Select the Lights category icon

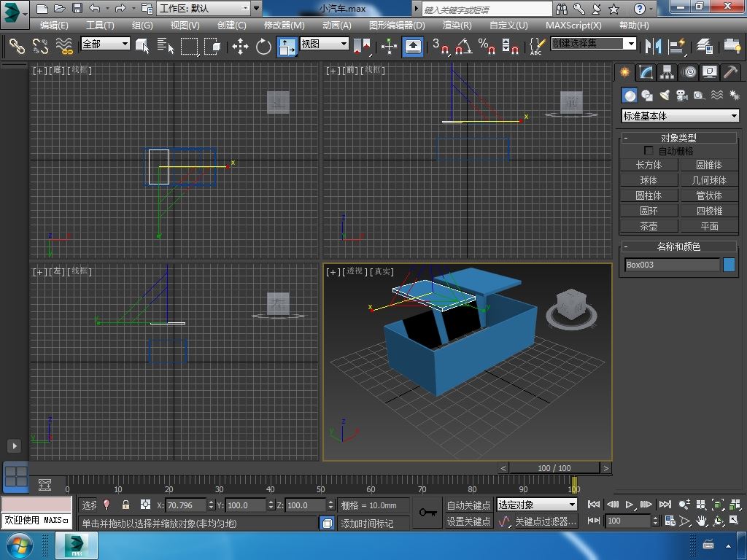665,96
